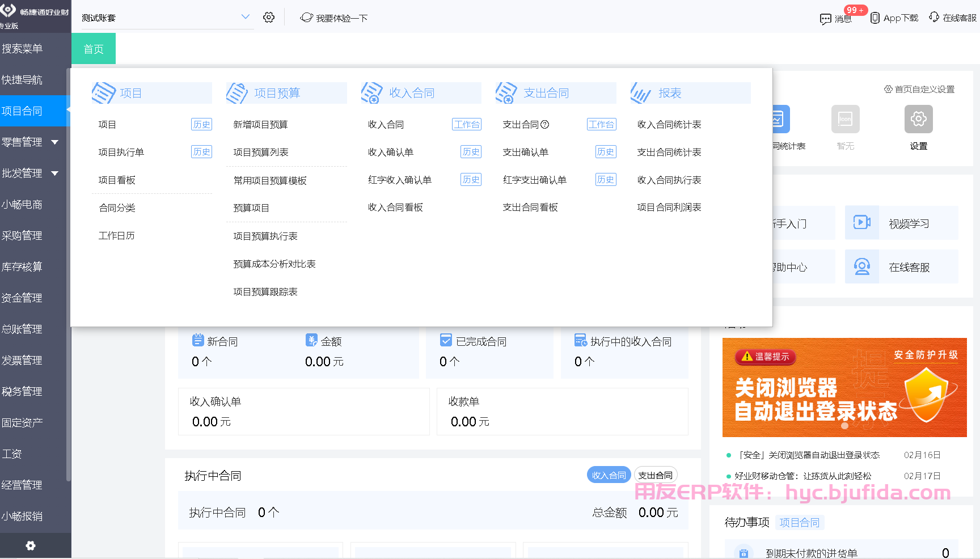
Task: Select the 收入合同 toggle in 执行中合同
Action: click(609, 475)
